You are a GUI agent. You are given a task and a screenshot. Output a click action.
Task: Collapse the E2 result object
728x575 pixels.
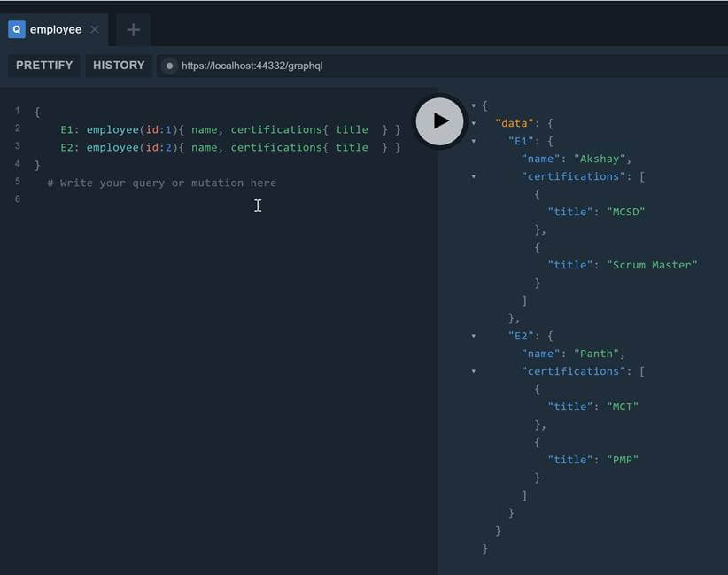[x=474, y=335]
